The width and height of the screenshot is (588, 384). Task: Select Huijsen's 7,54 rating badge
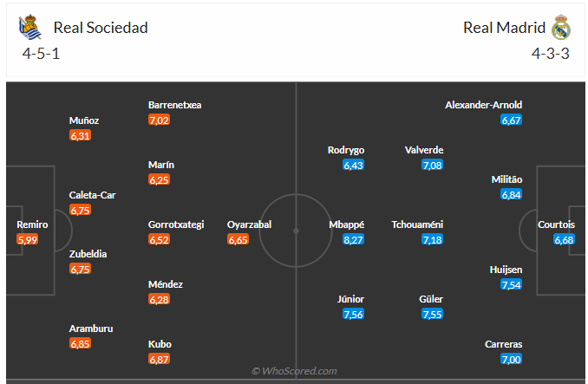tap(512, 284)
